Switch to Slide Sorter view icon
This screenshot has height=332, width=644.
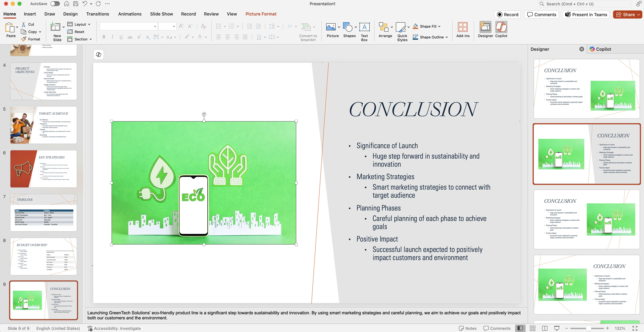(x=532, y=328)
